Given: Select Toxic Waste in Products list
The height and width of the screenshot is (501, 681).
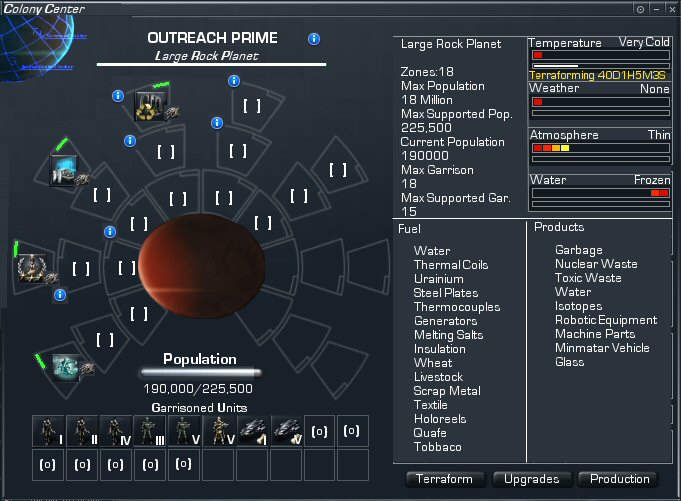Looking at the screenshot, I should (x=588, y=278).
